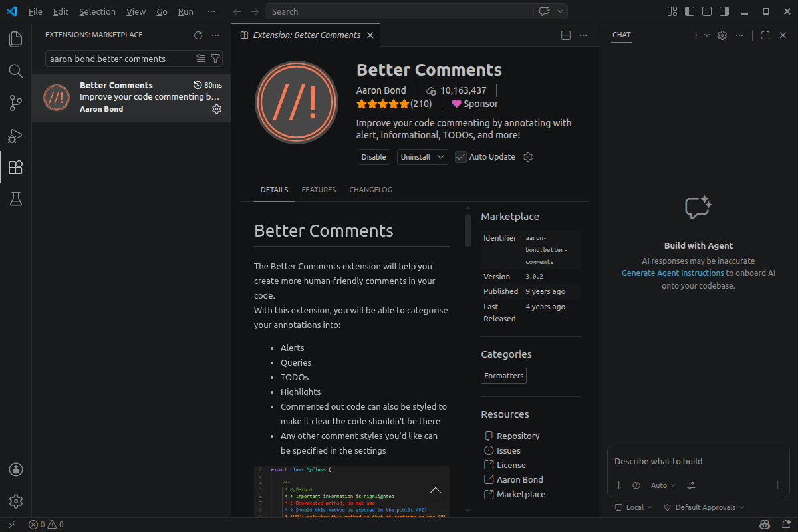This screenshot has height=532, width=798.
Task: Click the Formatters category tag
Action: pos(503,376)
